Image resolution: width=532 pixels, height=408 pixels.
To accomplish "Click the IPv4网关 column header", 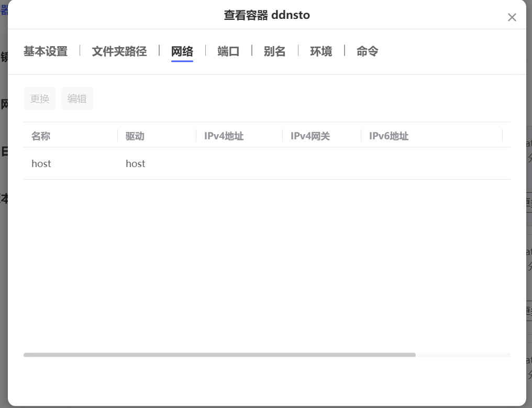I will [311, 136].
